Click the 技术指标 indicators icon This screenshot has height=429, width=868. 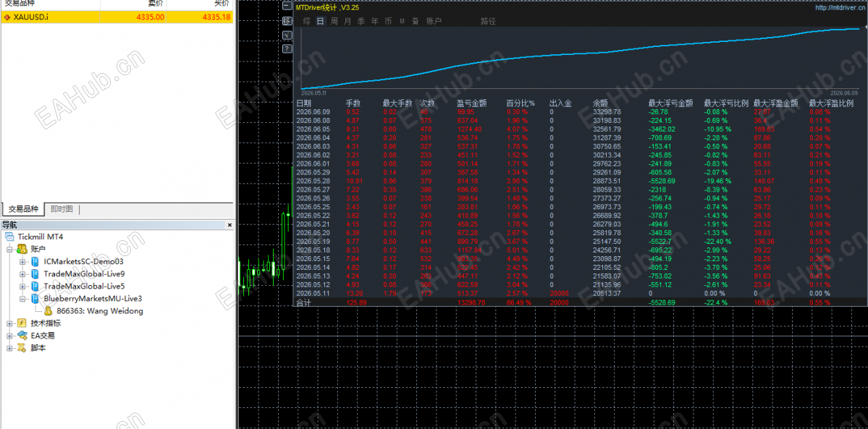point(22,323)
